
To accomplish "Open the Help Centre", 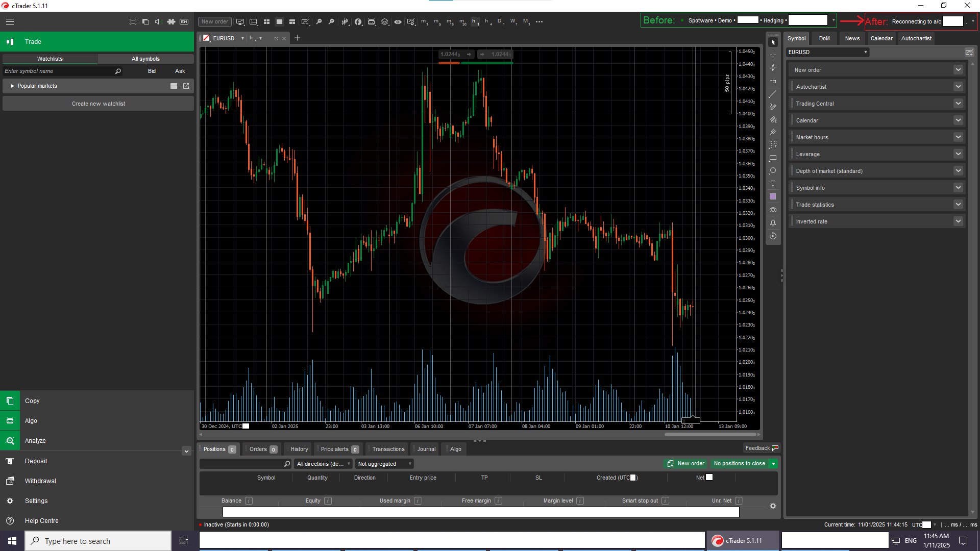I will click(97, 521).
